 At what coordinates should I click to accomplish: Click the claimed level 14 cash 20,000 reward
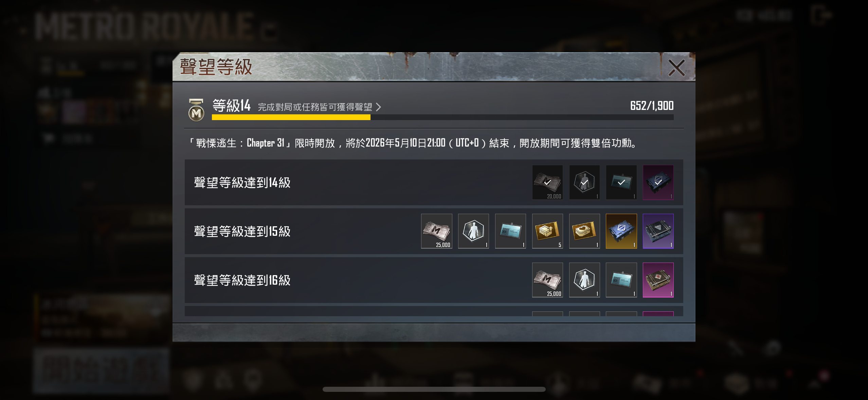coord(547,182)
